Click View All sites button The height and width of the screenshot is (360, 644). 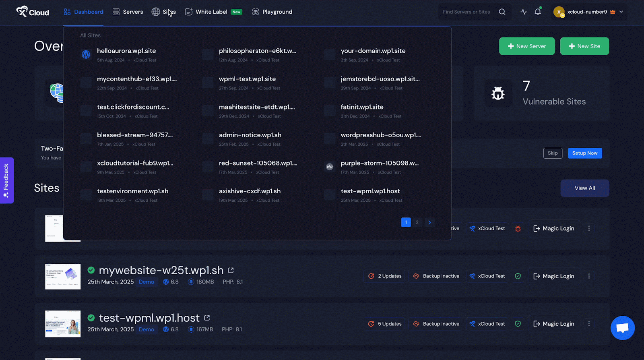pyautogui.click(x=585, y=188)
